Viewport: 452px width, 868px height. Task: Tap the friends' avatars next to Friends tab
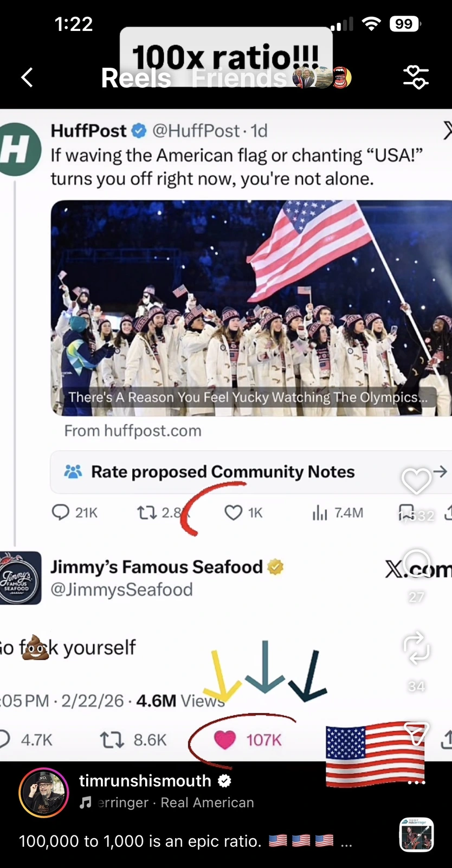click(x=322, y=78)
